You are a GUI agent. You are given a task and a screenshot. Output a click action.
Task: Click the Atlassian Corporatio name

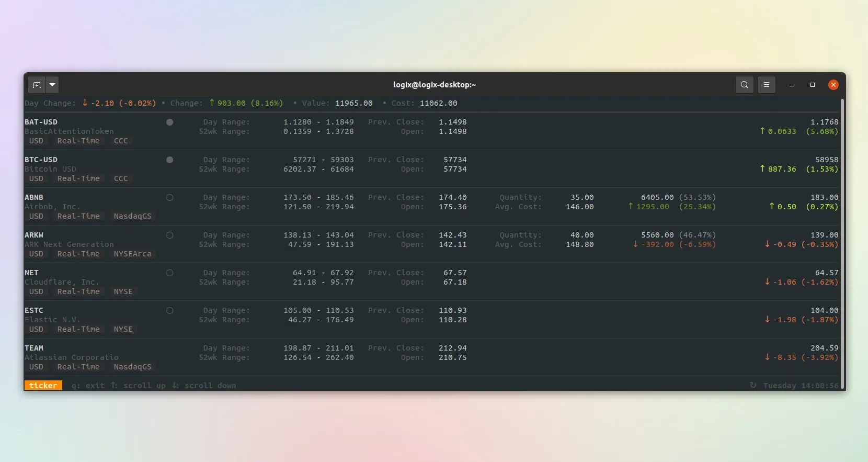[x=72, y=358]
